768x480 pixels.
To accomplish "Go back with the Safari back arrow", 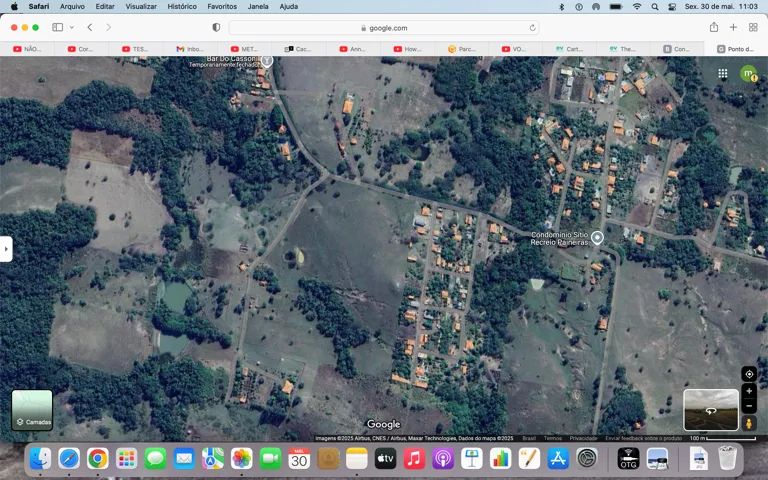I will (90, 27).
